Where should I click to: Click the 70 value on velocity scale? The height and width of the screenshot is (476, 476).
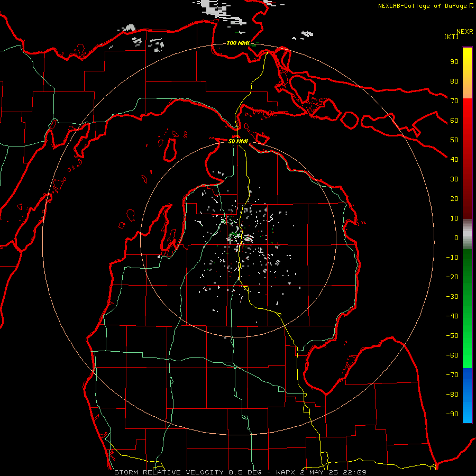454,101
